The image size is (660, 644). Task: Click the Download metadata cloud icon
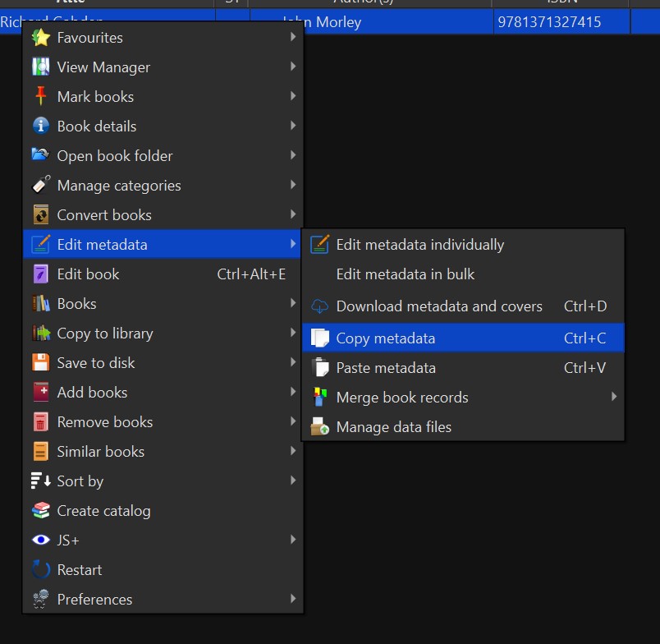click(319, 306)
